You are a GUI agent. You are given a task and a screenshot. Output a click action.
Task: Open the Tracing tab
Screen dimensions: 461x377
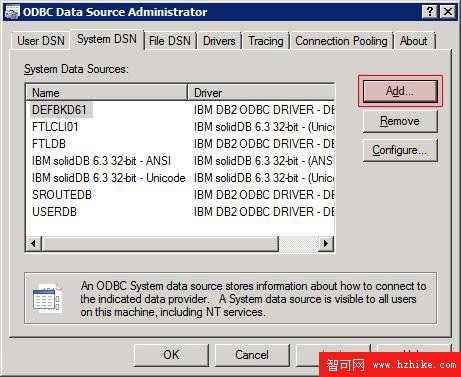coord(266,41)
